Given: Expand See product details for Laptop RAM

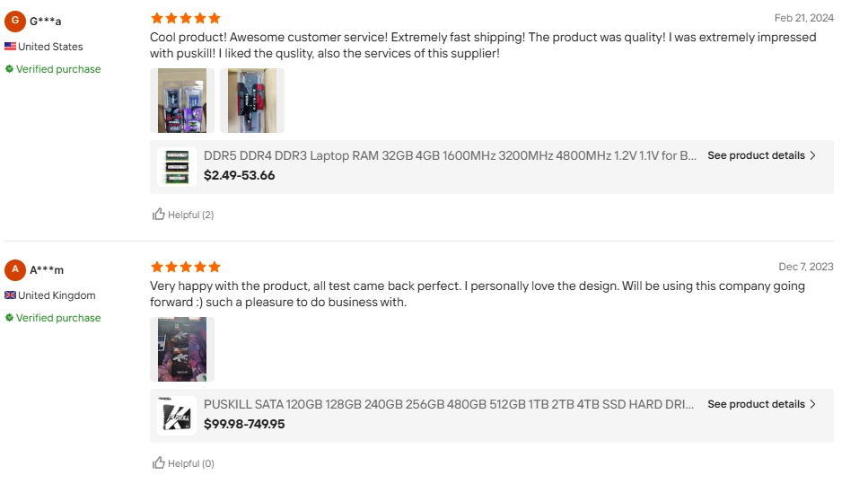Looking at the screenshot, I should [x=756, y=155].
